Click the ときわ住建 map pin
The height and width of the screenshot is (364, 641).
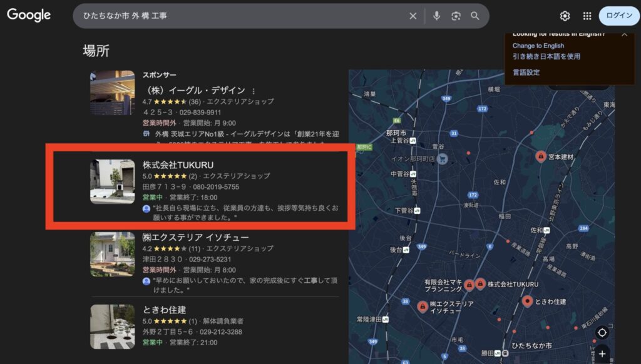527,301
